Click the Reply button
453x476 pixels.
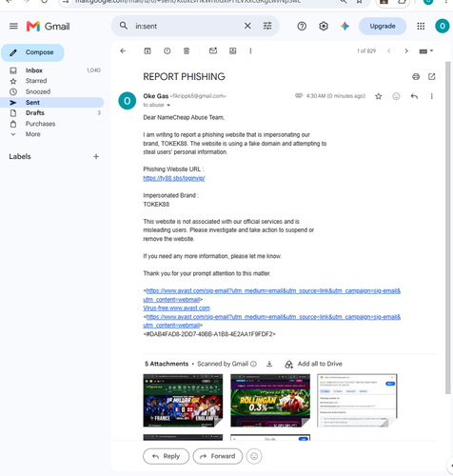[167, 456]
